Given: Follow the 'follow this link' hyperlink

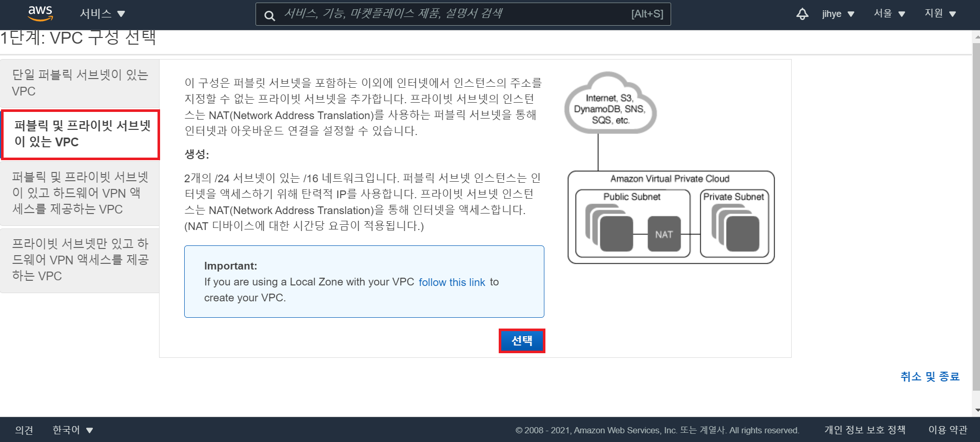Looking at the screenshot, I should [x=452, y=282].
